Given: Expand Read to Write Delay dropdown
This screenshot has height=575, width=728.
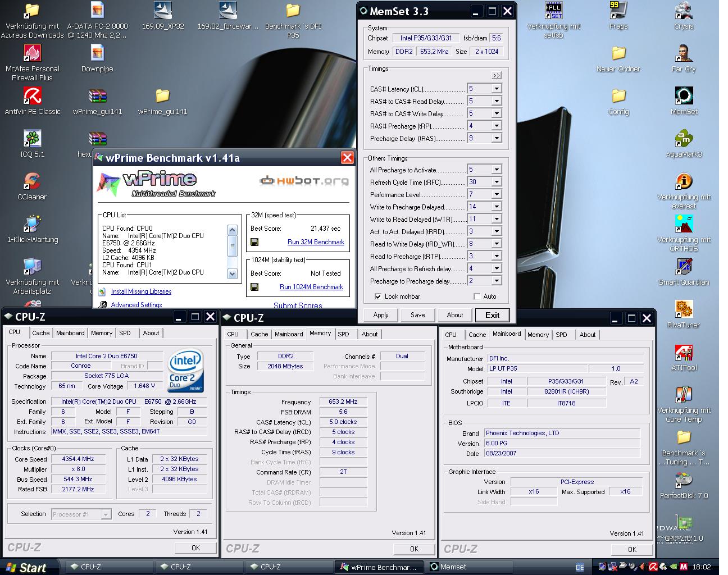Looking at the screenshot, I should click(496, 244).
